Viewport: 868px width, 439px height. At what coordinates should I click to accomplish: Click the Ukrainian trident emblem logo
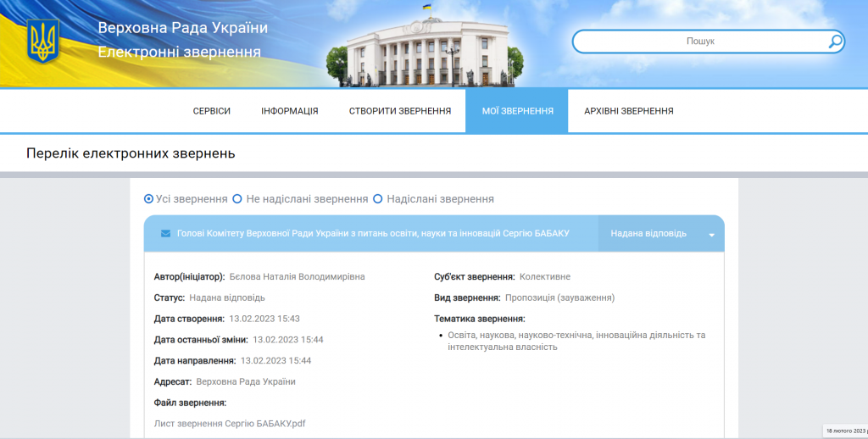click(43, 41)
